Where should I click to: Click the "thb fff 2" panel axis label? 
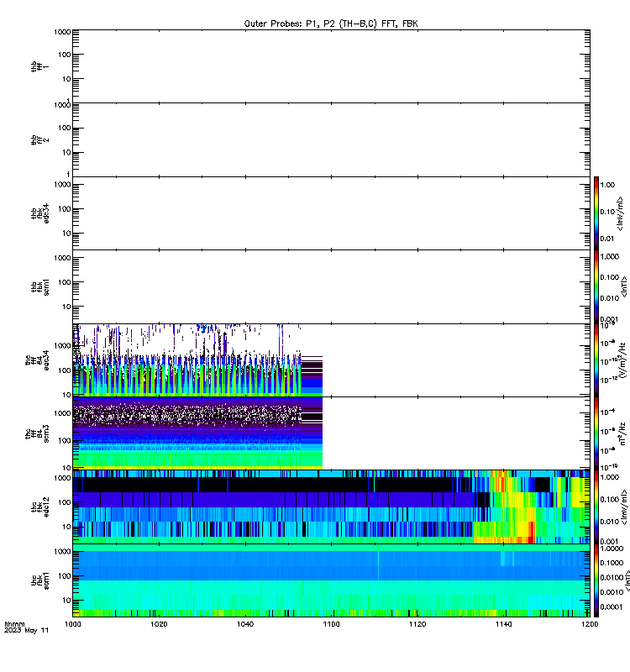coord(39,139)
